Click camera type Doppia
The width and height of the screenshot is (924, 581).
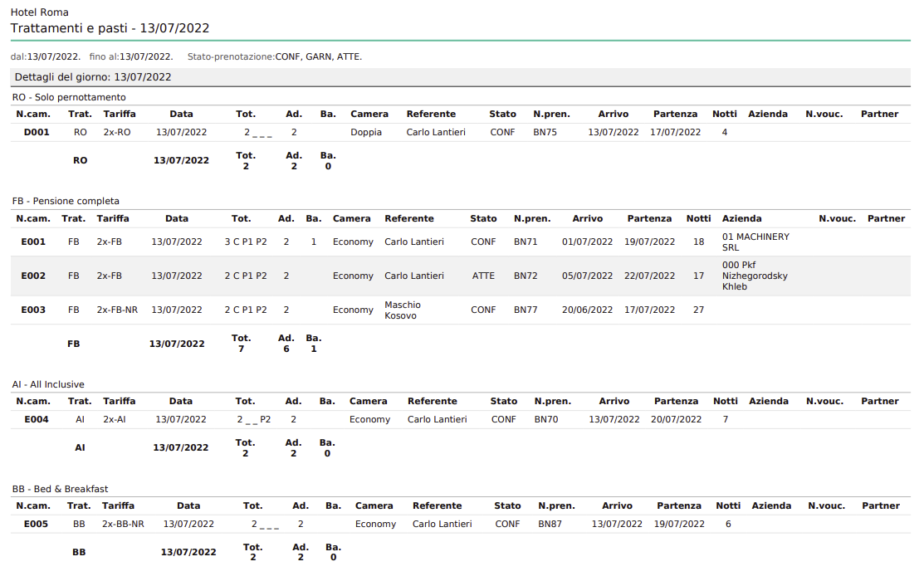pos(366,133)
